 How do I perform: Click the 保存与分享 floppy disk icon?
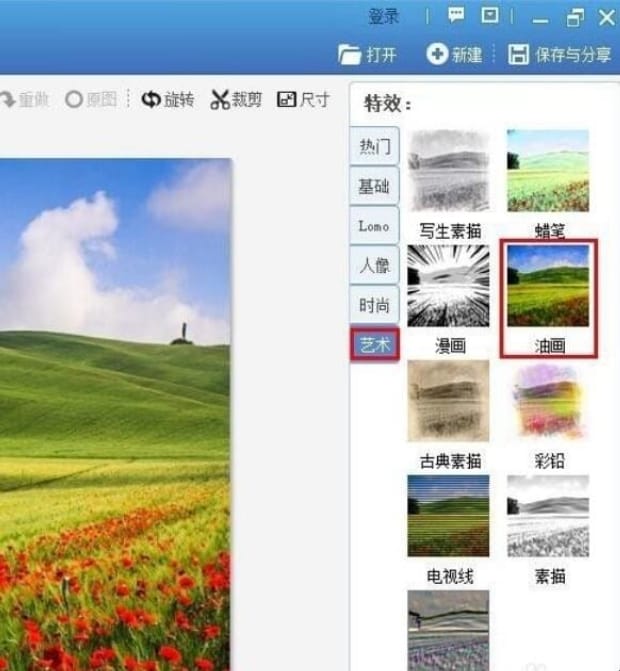518,54
